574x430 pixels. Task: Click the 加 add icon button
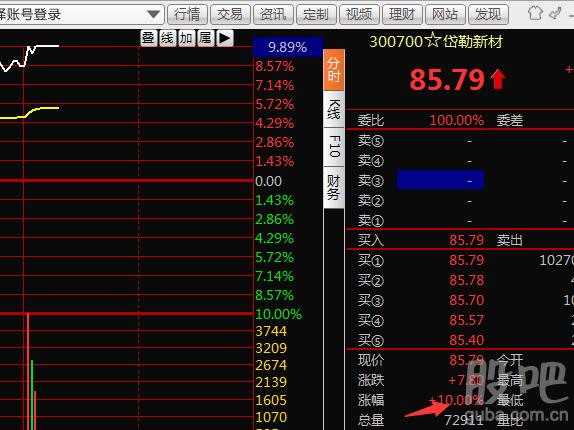[x=186, y=38]
